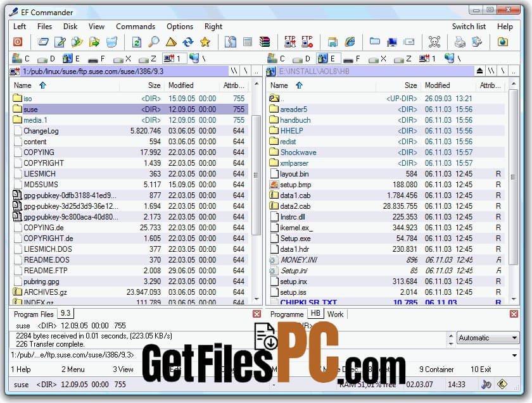
Task: Open the Switch list menu
Action: click(x=469, y=27)
